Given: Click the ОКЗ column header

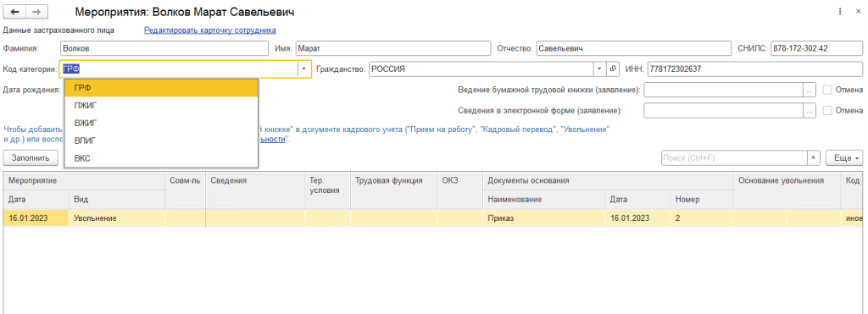Looking at the screenshot, I should point(459,190).
